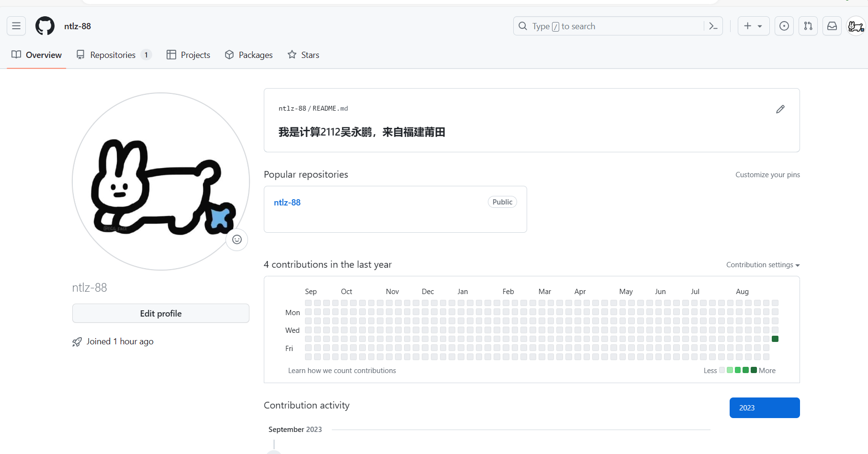Click the empty gray legend swatch
The height and width of the screenshot is (454, 868).
(x=722, y=370)
